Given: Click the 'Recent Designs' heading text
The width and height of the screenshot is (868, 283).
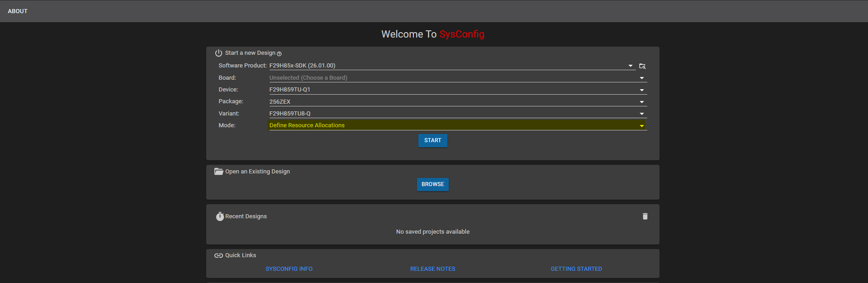Looking at the screenshot, I should point(246,216).
